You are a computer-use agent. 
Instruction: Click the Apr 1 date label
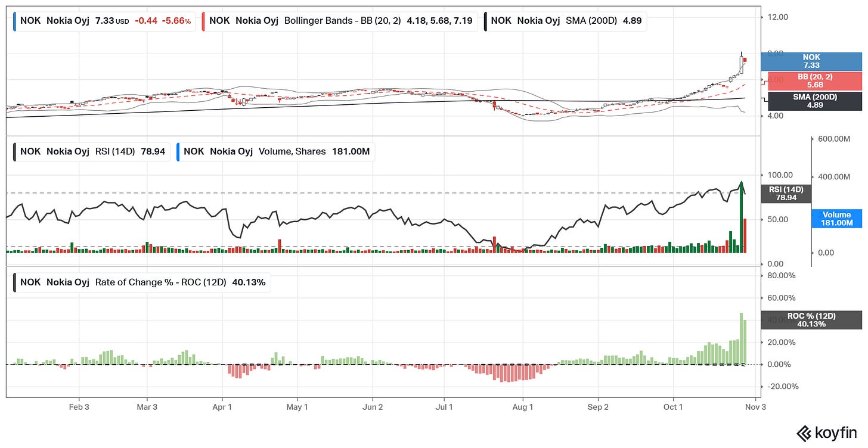tap(222, 407)
